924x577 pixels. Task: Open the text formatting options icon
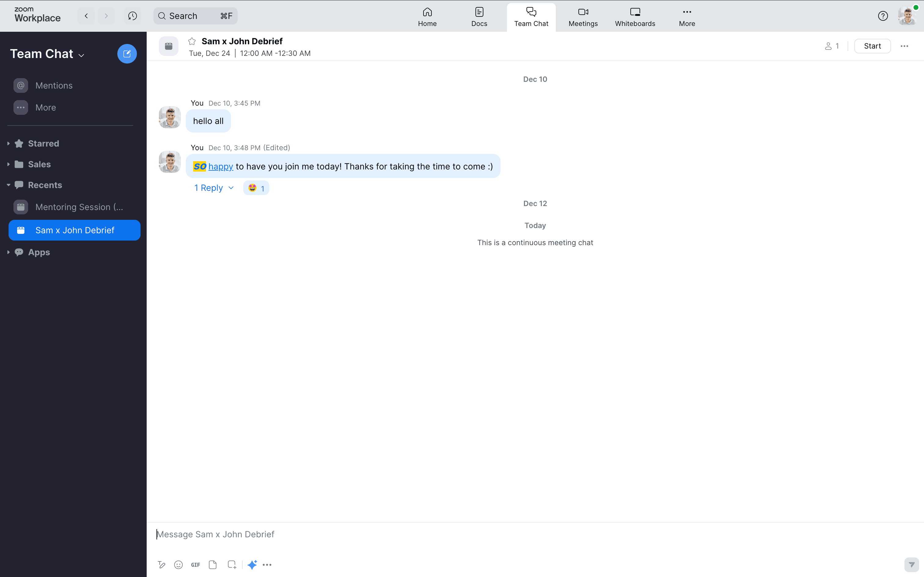pos(162,564)
